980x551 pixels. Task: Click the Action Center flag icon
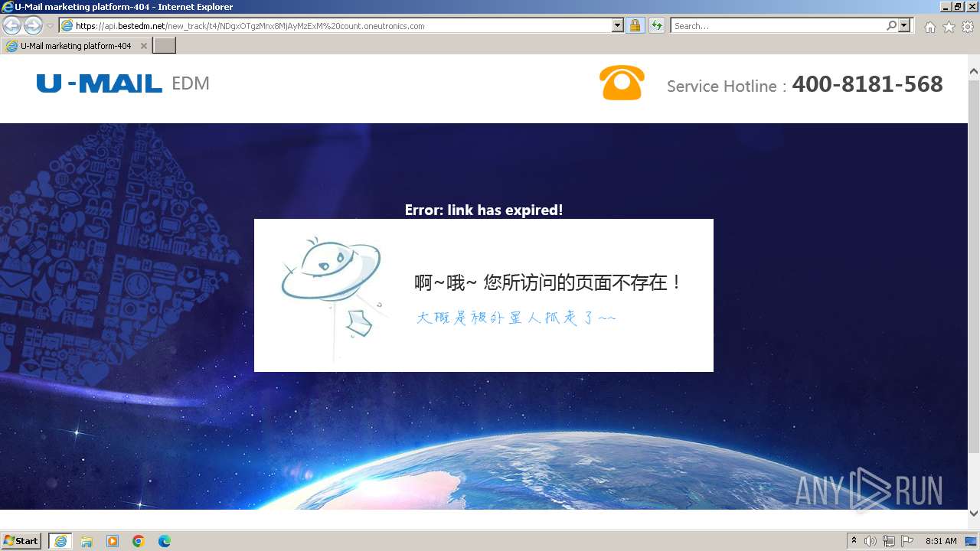point(907,541)
